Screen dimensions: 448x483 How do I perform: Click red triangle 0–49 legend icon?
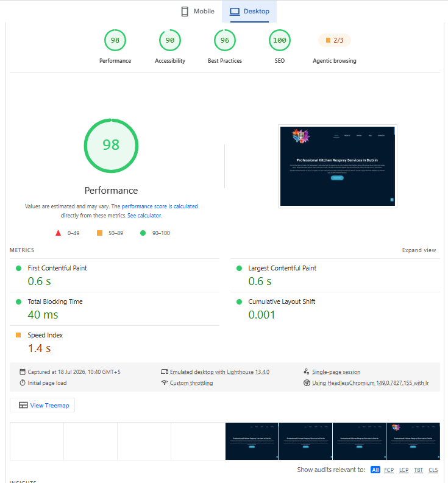coord(58,233)
